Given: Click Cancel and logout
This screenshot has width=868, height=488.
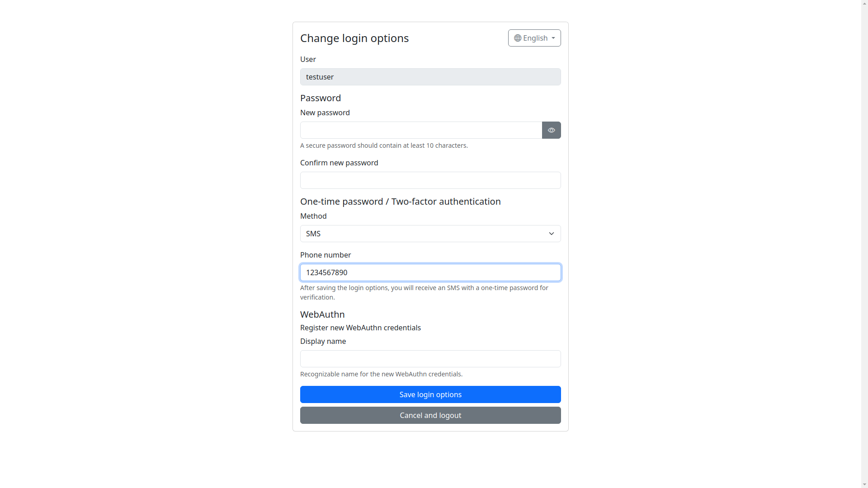Looking at the screenshot, I should click(x=430, y=415).
